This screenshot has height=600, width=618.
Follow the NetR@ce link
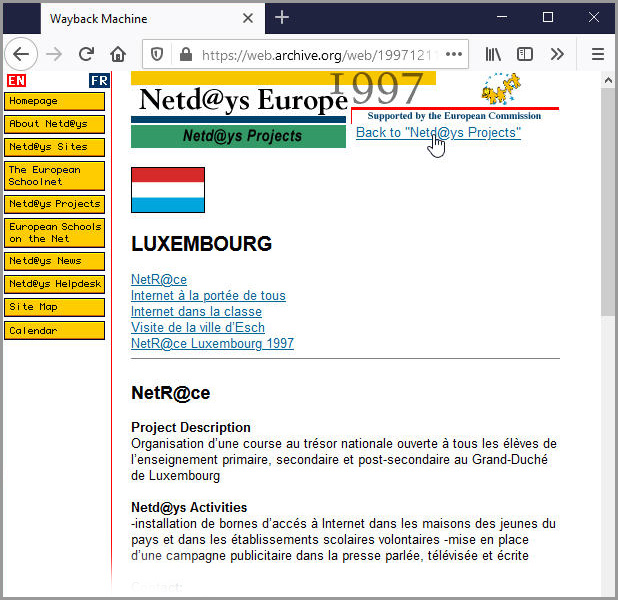[159, 280]
